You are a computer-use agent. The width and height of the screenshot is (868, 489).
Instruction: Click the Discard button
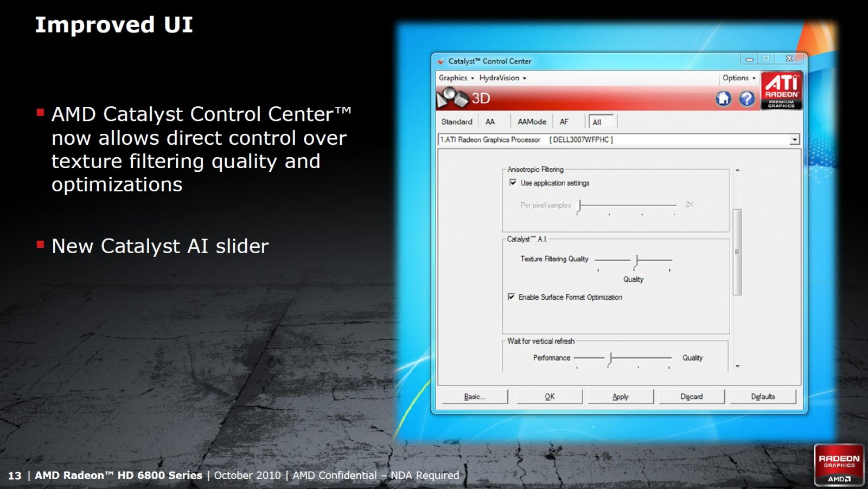692,397
